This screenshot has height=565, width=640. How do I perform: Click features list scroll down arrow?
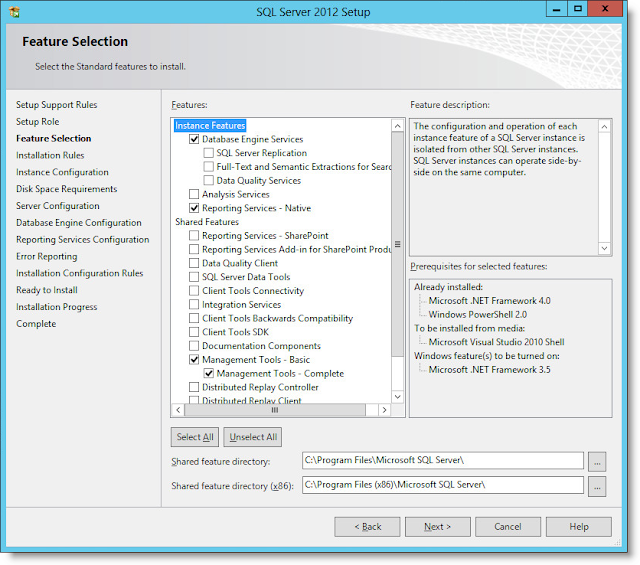pyautogui.click(x=397, y=397)
